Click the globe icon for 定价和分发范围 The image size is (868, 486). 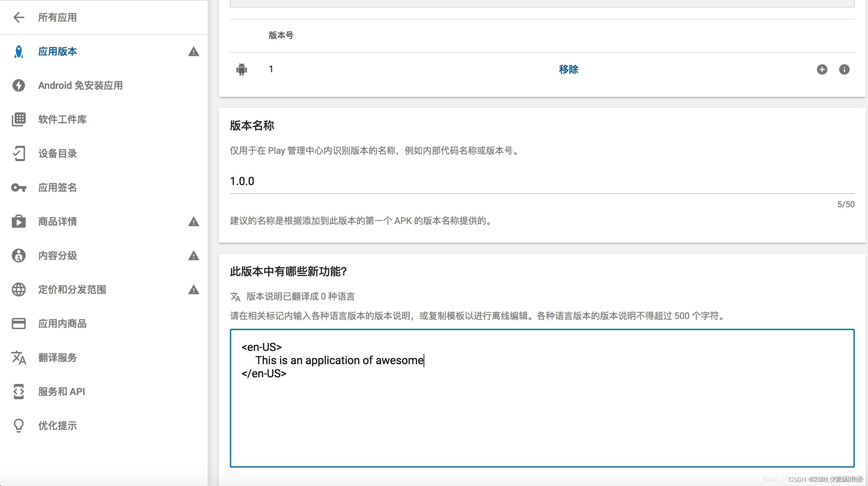pyautogui.click(x=19, y=290)
